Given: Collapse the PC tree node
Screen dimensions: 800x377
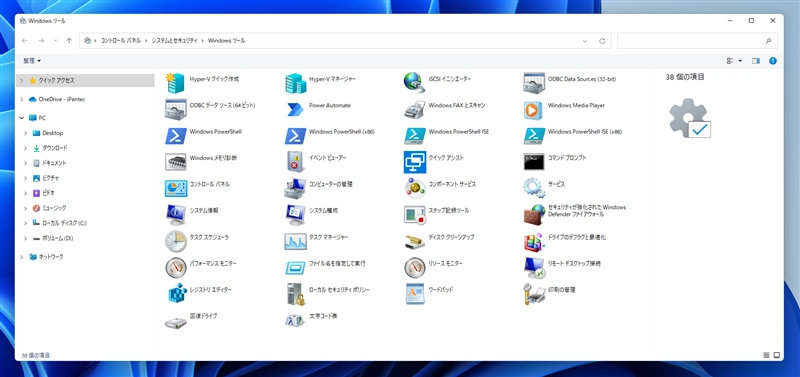Looking at the screenshot, I should point(21,118).
